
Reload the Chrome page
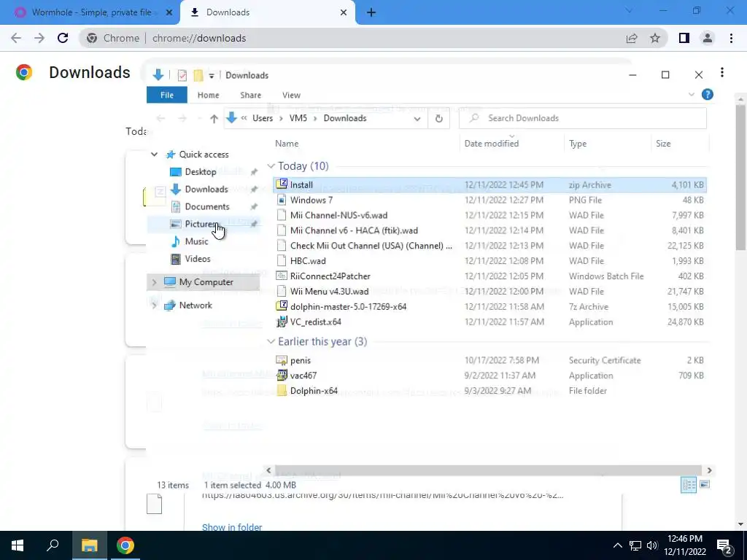(63, 38)
